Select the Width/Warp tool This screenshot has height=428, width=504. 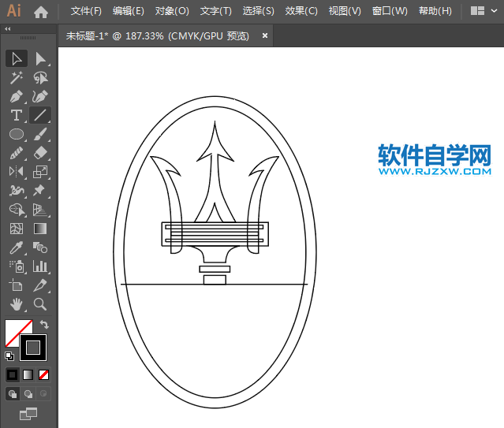17,191
